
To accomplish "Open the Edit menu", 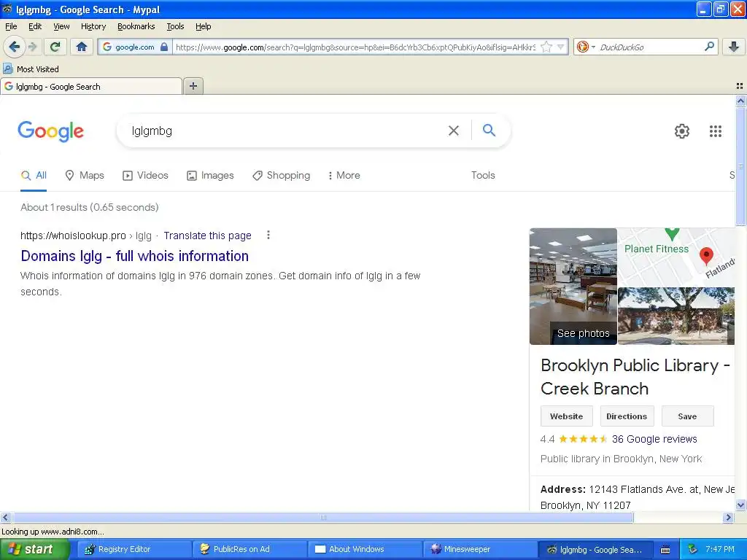I will pyautogui.click(x=35, y=26).
